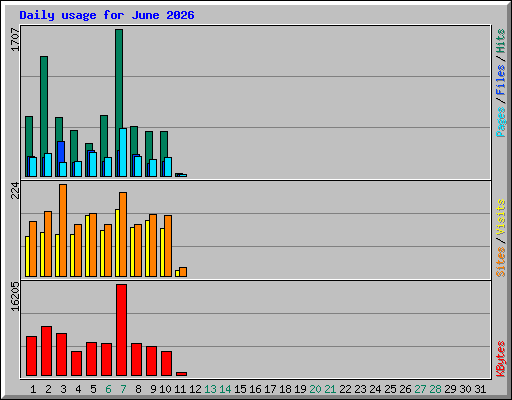Click the blue files bar for day 3
Screen dimensions: 512x400
point(61,152)
